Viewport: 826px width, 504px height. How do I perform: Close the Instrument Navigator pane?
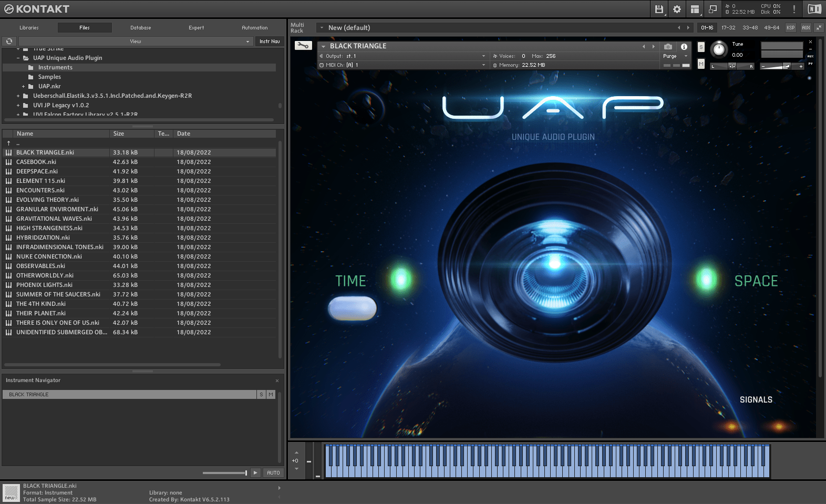[x=277, y=380]
